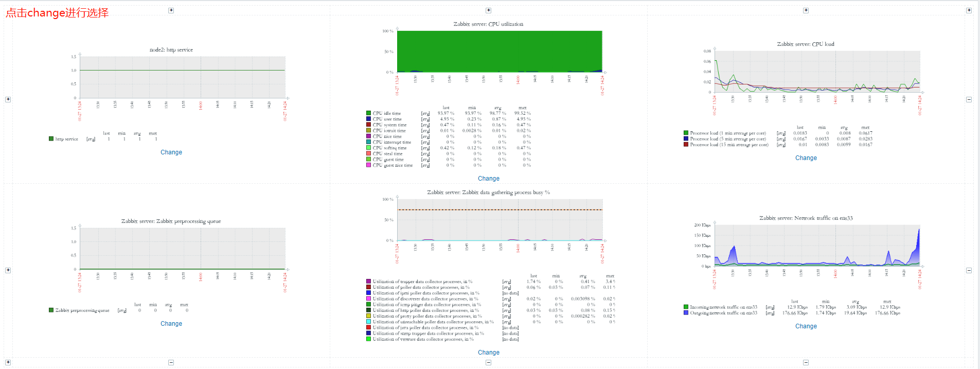Click 'Utilization of icmp pinger data collector processes' label
Screen dimensions: 980x369
[x=426, y=305]
